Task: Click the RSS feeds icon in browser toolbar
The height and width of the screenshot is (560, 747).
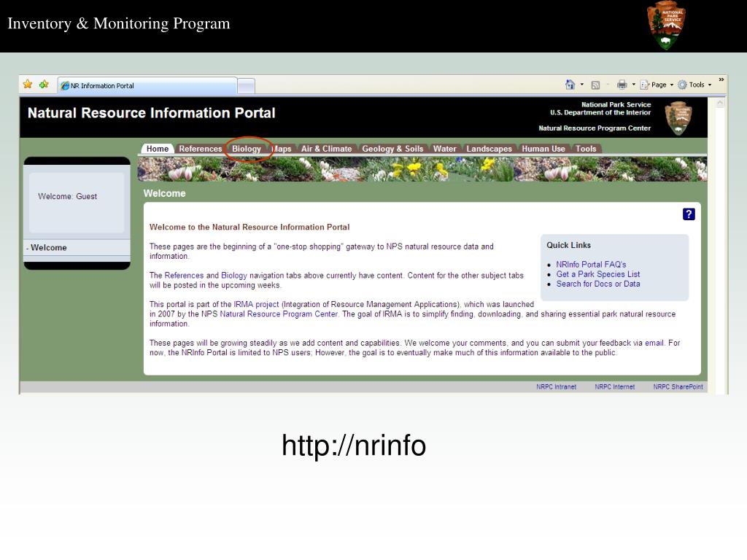Action: 595,85
